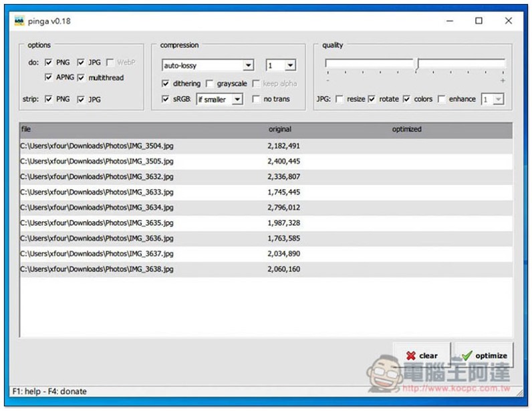Disable the multithread checkbox
Image resolution: width=532 pixels, height=411 pixels.
(81, 78)
